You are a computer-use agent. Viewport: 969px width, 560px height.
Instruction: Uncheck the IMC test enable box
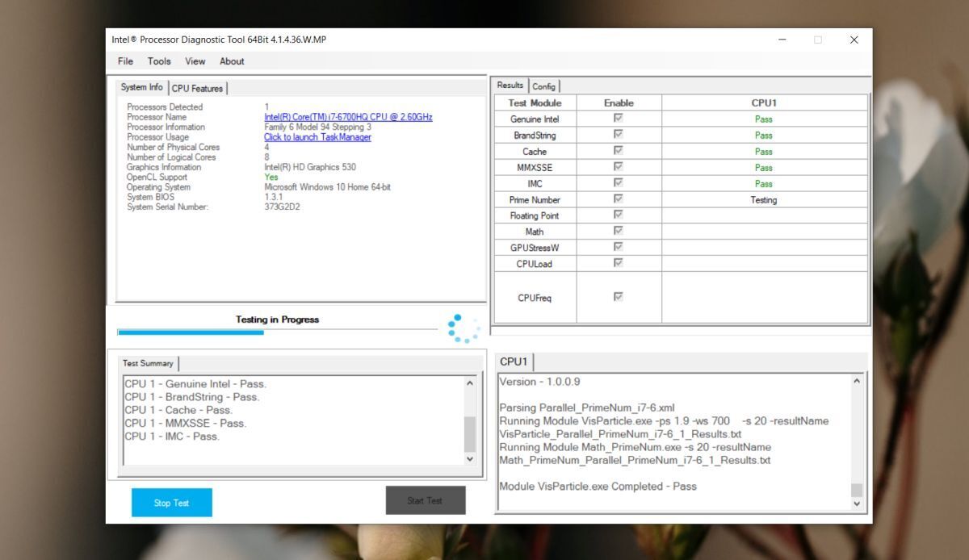618,182
